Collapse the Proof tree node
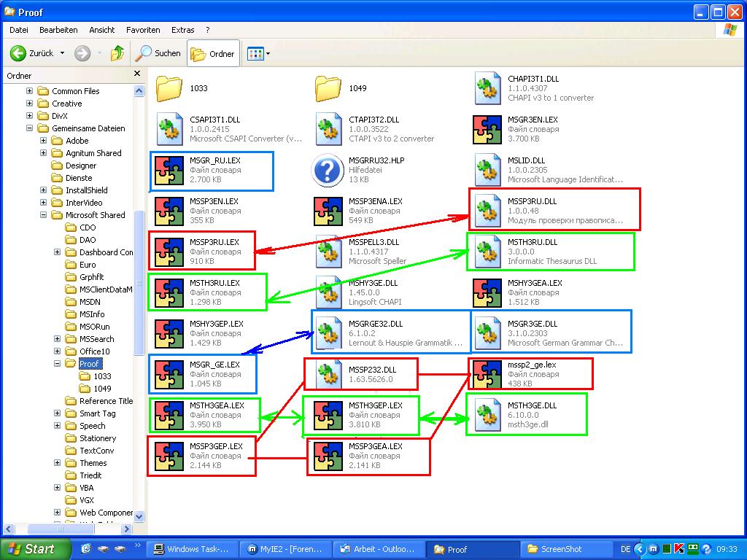This screenshot has height=560, width=747. [x=57, y=363]
